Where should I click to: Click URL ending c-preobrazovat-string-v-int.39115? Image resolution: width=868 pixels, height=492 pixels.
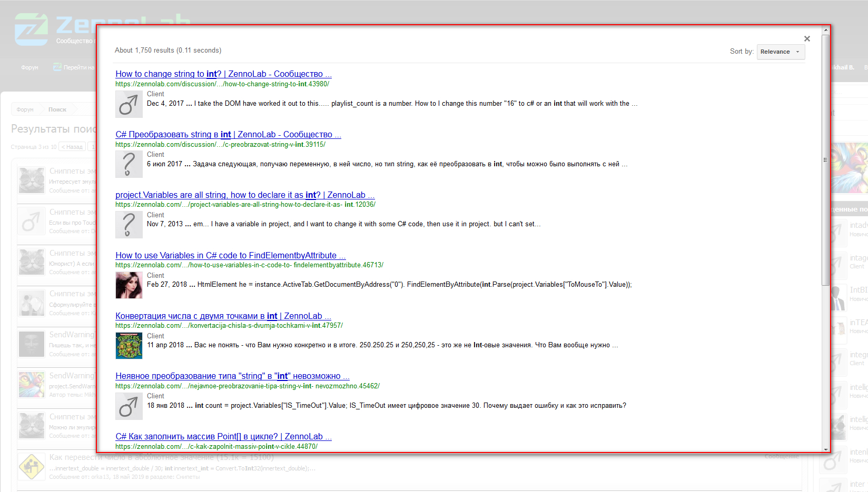pos(221,145)
